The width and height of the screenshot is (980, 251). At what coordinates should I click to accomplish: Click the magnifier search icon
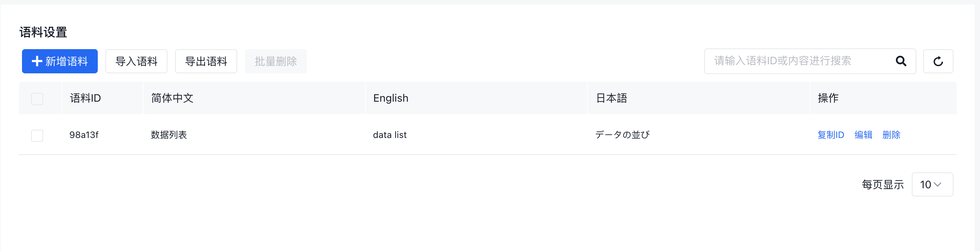click(900, 61)
